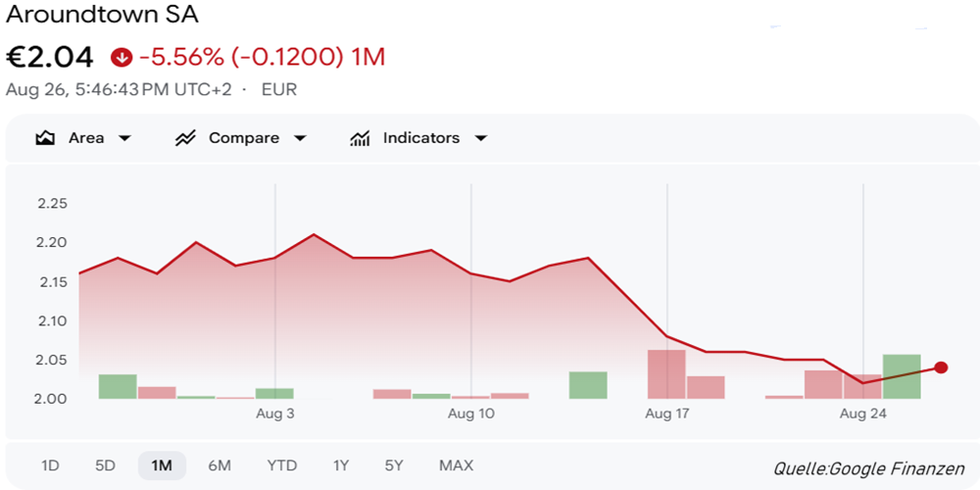980x490 pixels.
Task: Click the tall red volume bar at Aug 17
Action: pos(666,374)
